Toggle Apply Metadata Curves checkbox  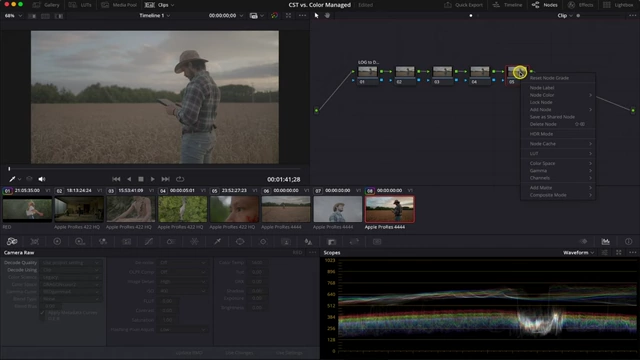[43, 313]
